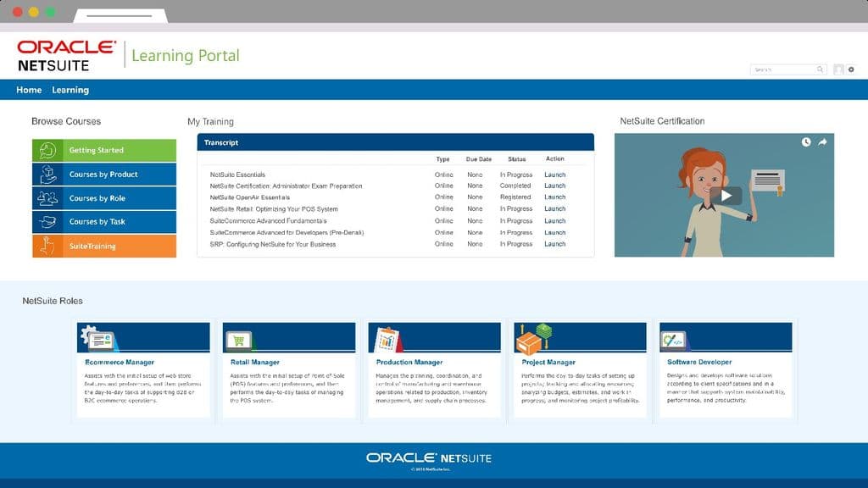Viewport: 868px width, 488px height.
Task: Click the Courses by Role people icon
Action: tap(47, 198)
